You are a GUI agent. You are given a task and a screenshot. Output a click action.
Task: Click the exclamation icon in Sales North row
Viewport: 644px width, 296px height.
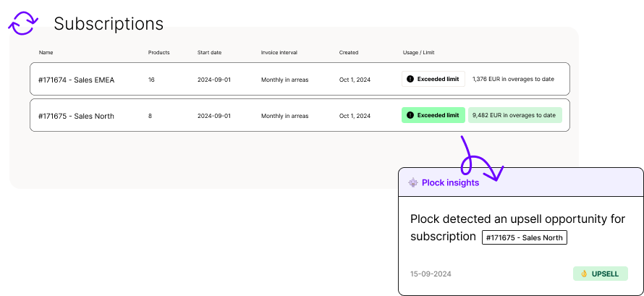click(x=410, y=115)
